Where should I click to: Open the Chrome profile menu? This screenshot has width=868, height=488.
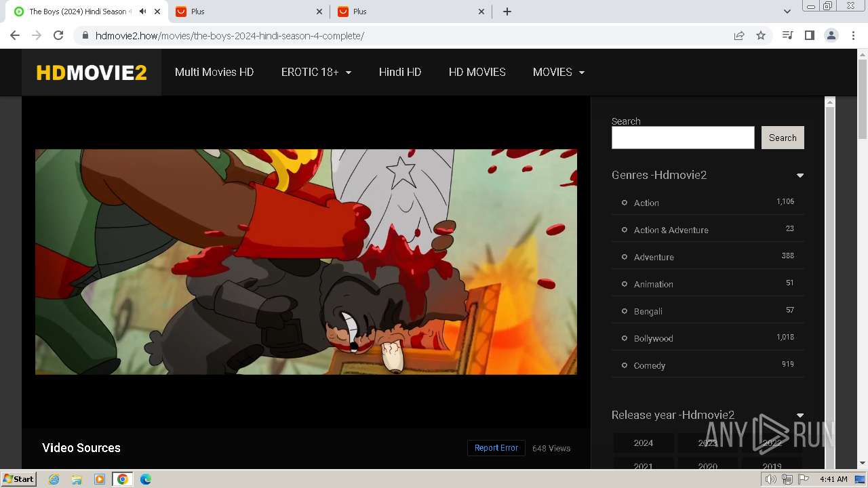click(x=831, y=35)
